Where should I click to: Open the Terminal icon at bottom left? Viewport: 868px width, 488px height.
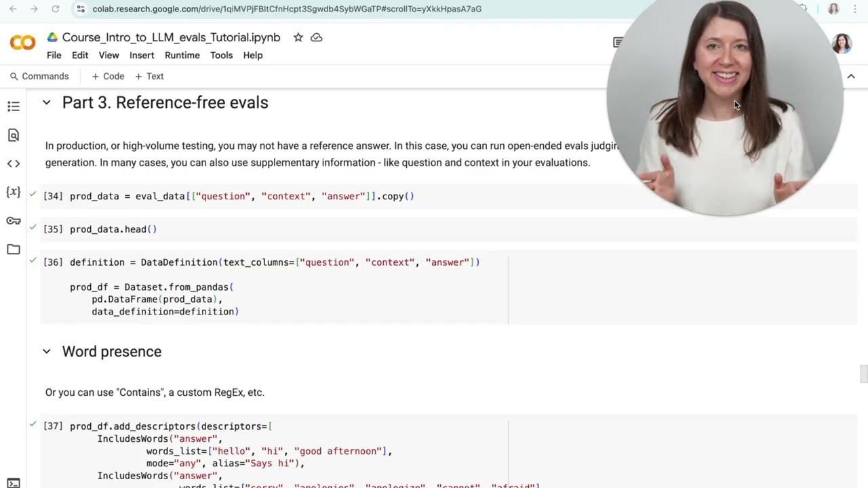(14, 483)
